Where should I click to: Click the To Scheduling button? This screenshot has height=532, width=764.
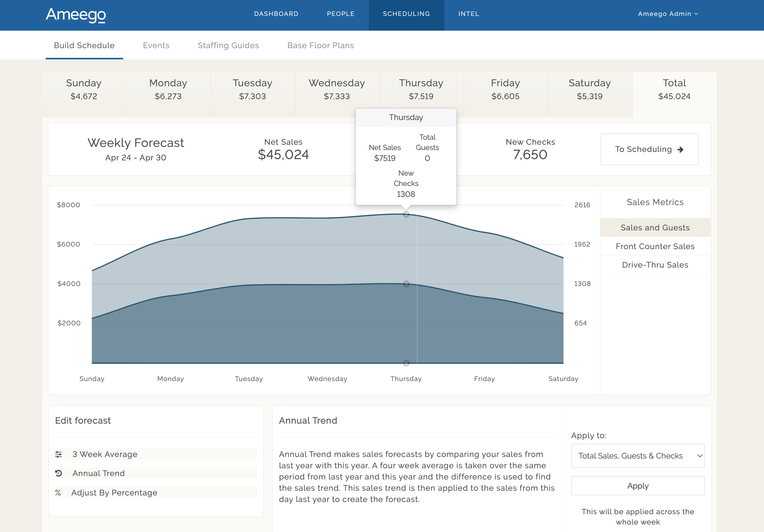coord(649,149)
